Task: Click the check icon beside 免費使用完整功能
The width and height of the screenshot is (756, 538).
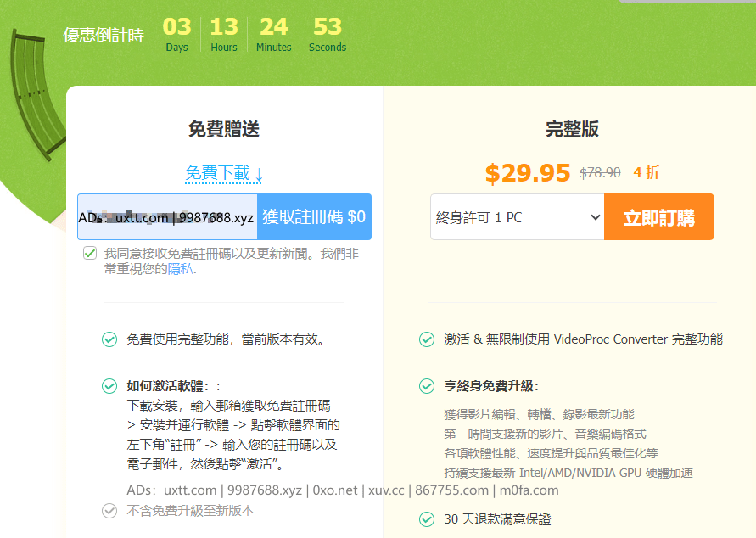Action: pyautogui.click(x=109, y=339)
